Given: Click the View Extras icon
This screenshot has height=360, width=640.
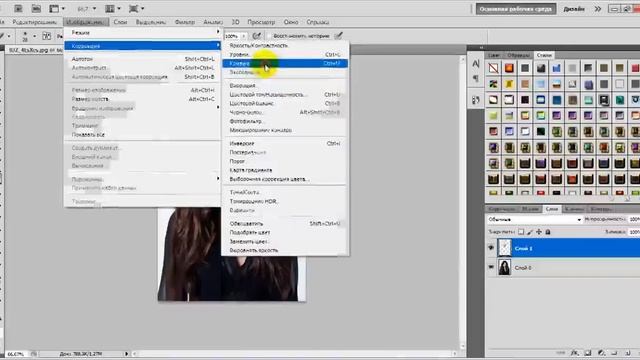Looking at the screenshot, I should (54, 8).
